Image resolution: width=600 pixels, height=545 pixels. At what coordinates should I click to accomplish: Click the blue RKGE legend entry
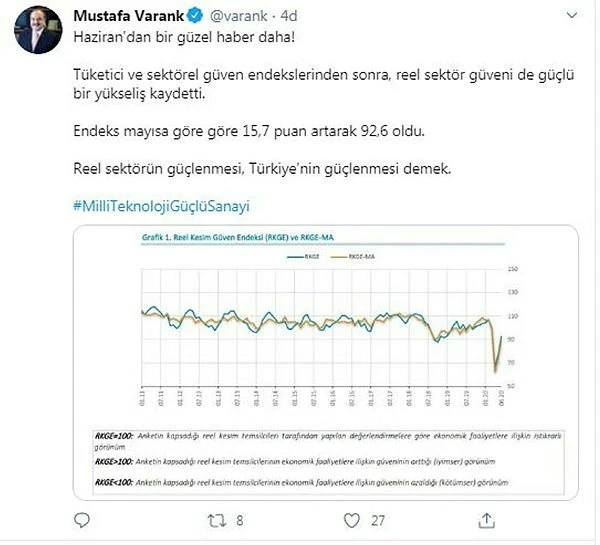299,256
